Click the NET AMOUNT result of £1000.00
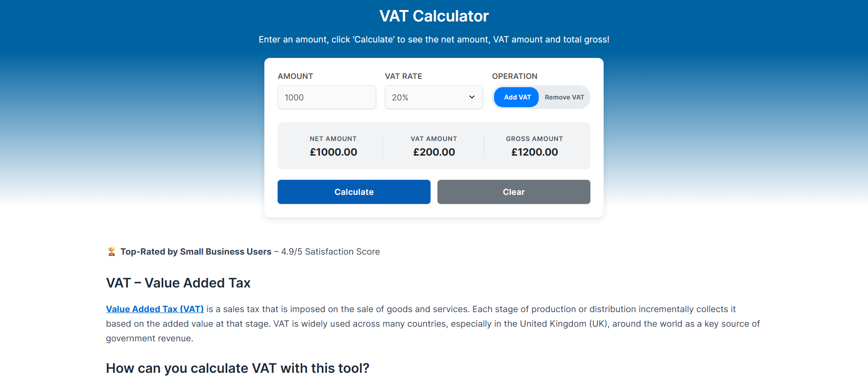The height and width of the screenshot is (376, 868). [x=333, y=151]
